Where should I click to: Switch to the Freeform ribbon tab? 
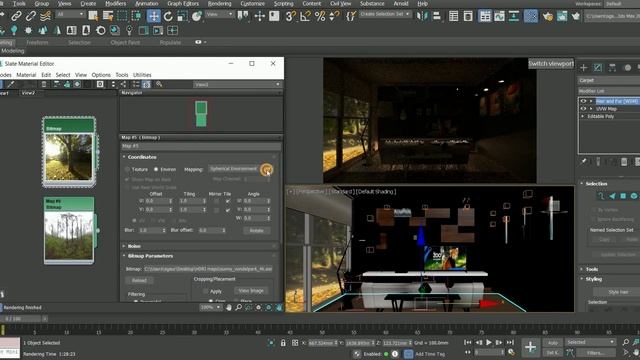coord(37,42)
